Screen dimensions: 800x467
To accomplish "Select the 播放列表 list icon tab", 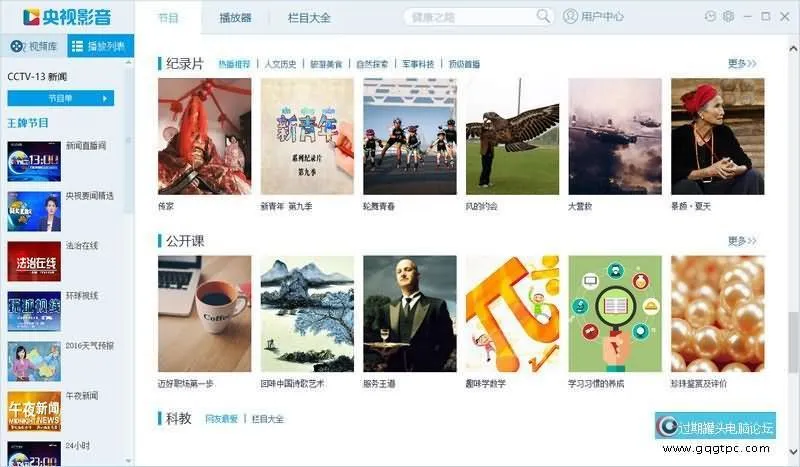I will click(x=101, y=46).
